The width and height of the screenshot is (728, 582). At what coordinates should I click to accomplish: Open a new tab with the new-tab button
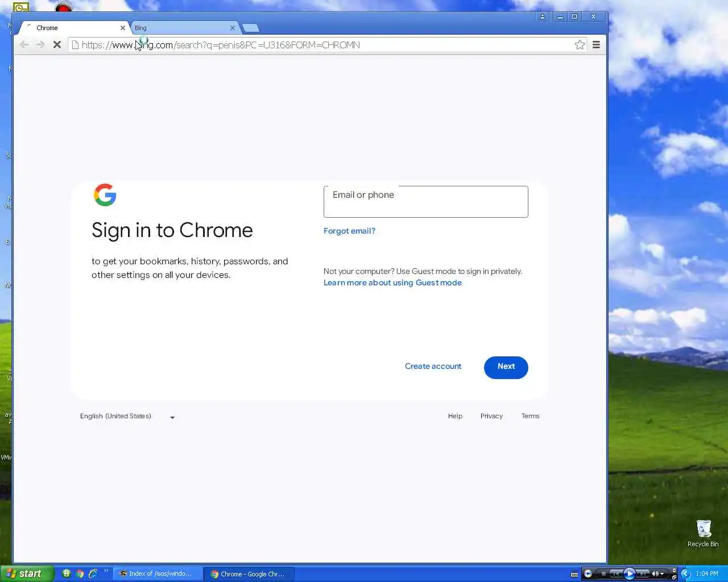[x=250, y=28]
